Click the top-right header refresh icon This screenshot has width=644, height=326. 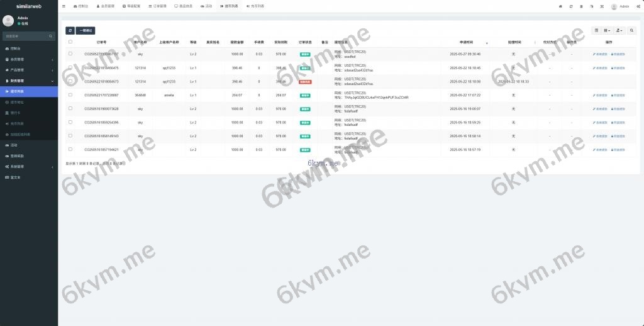(571, 6)
